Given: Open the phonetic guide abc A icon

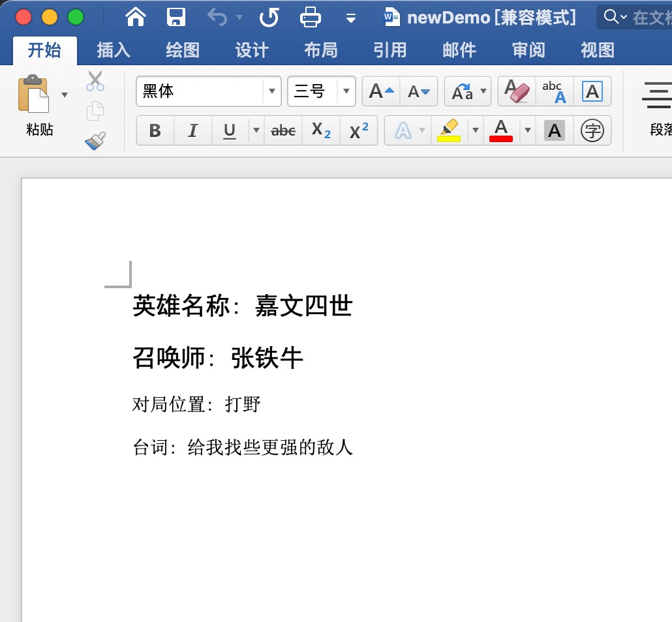Looking at the screenshot, I should (554, 91).
